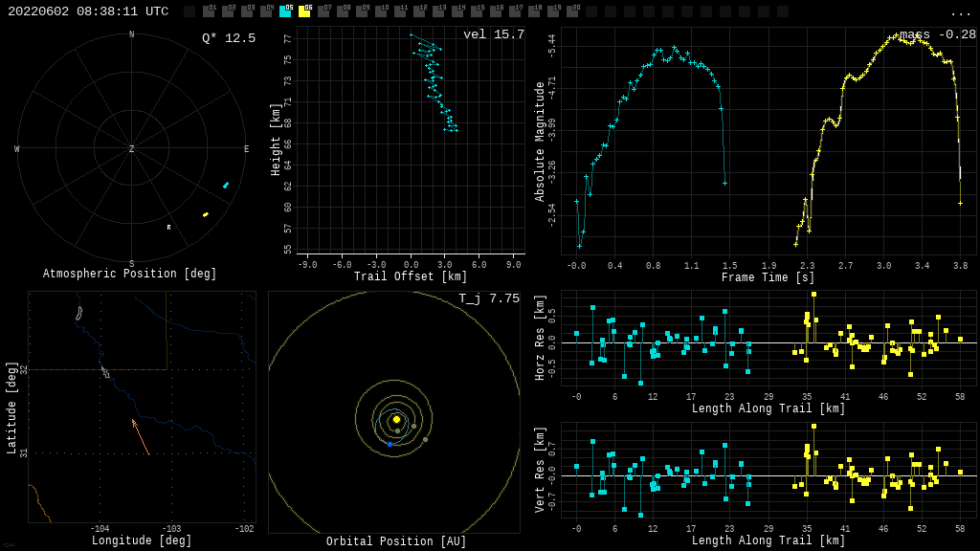Toggle the camera 01 indicator box
The image size is (980, 551).
(209, 11)
